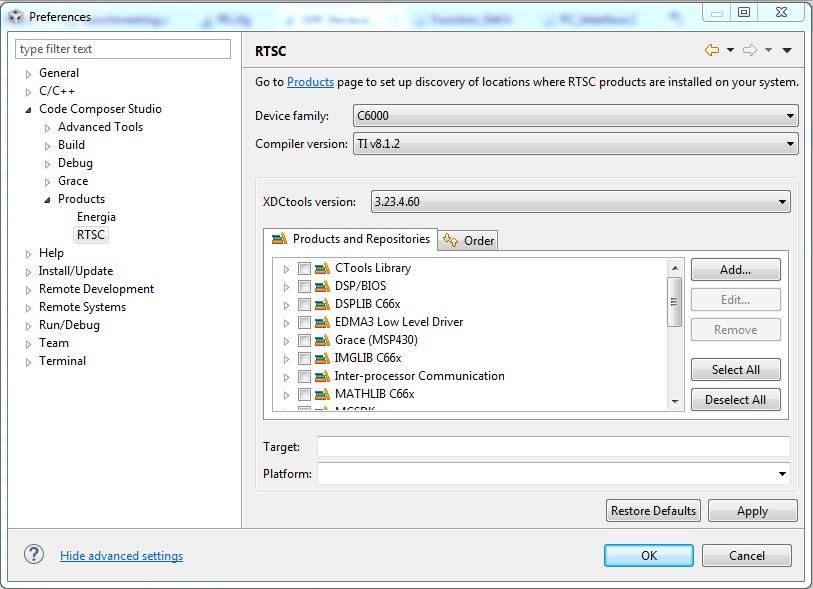Enable the DSP/BIOS checkbox
Screen dimensions: 813x589
(x=304, y=287)
